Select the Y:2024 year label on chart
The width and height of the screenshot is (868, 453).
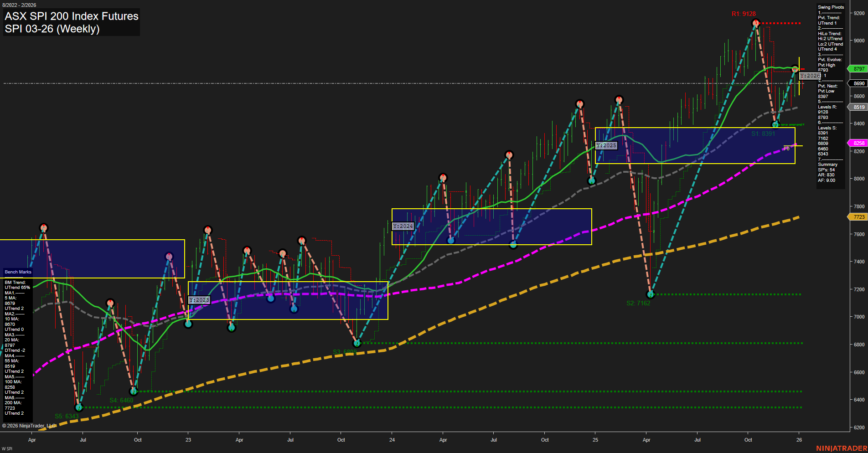pos(403,226)
